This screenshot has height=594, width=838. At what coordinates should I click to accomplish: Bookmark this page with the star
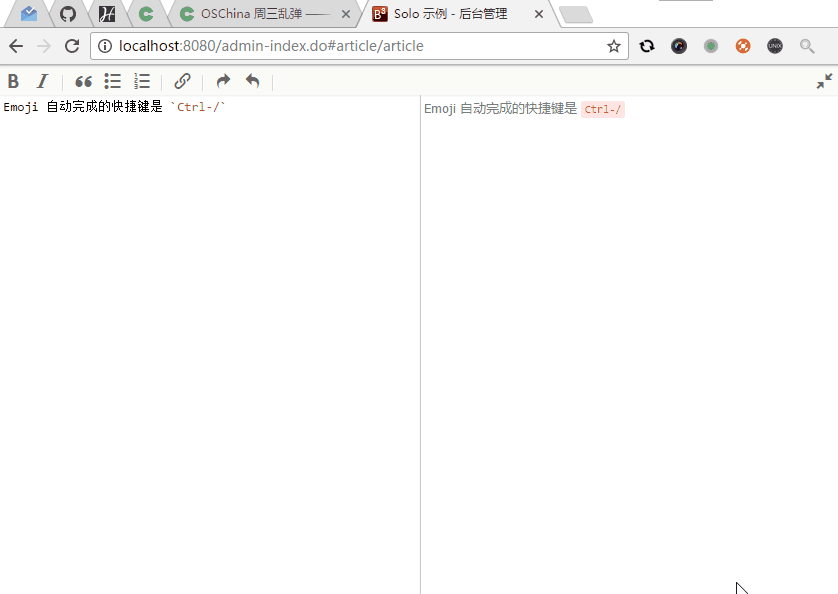613,46
